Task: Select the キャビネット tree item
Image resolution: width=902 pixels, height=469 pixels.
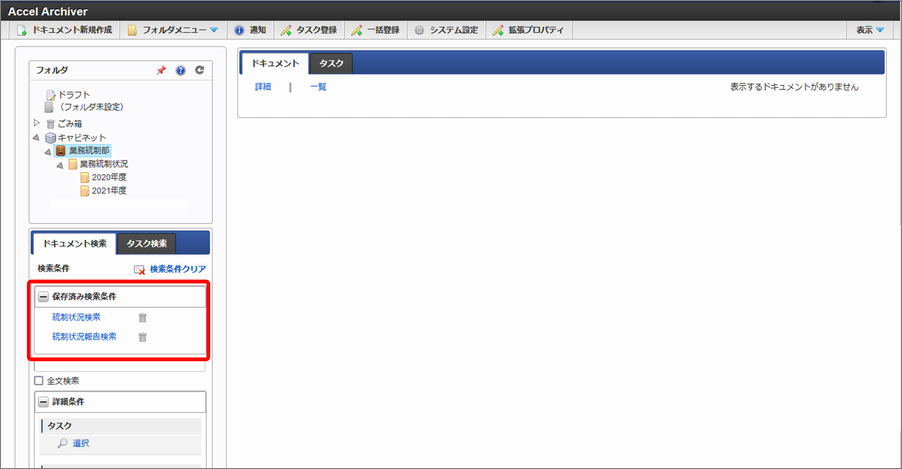Action: (75, 138)
